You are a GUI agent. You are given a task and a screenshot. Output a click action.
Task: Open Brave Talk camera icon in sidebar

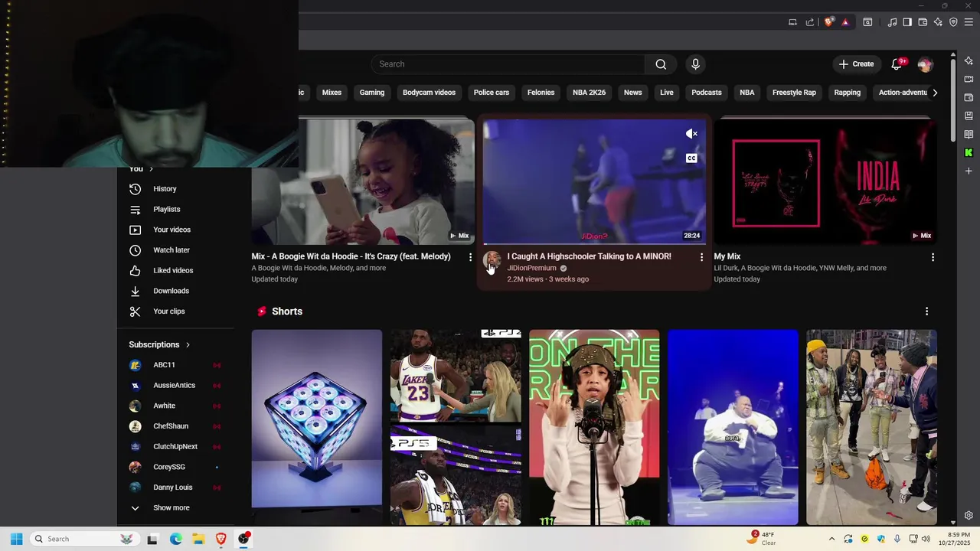pos(969,79)
